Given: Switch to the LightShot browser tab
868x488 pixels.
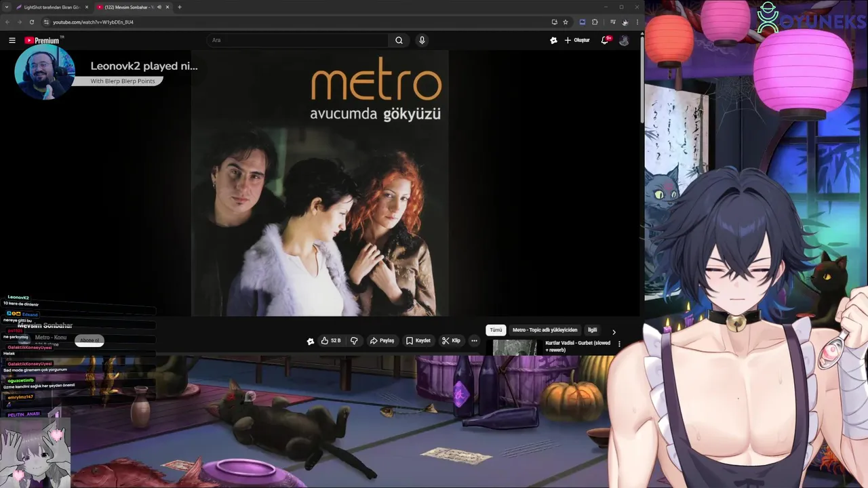Looking at the screenshot, I should pos(51,7).
